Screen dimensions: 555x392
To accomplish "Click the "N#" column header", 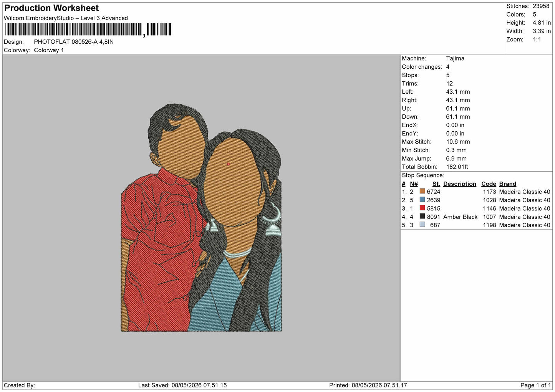I will click(x=414, y=184).
